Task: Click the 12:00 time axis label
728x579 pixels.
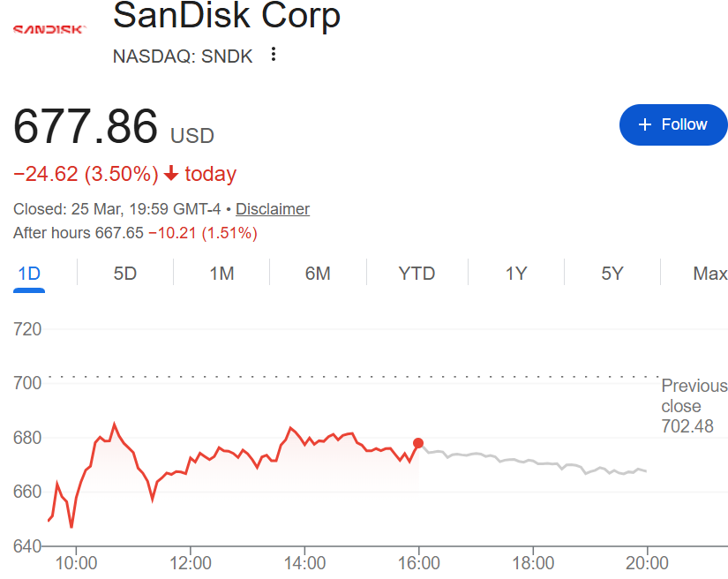Action: [191, 563]
